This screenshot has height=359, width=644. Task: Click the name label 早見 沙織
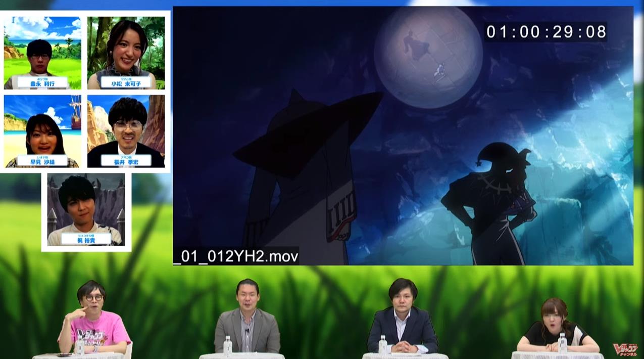pos(42,160)
